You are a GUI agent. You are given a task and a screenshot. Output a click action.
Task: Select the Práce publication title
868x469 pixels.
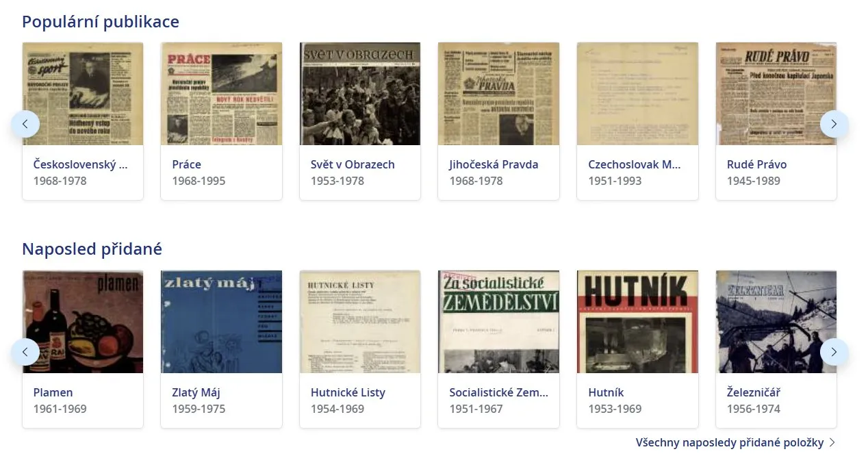pos(186,164)
